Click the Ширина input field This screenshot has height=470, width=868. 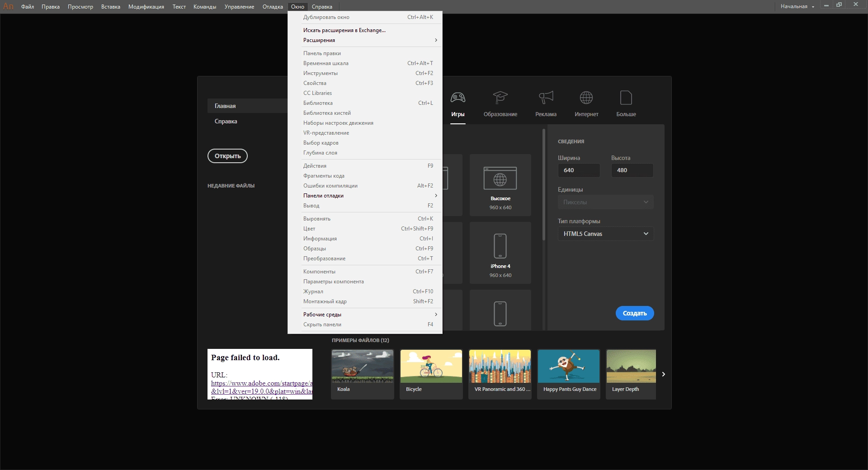579,170
